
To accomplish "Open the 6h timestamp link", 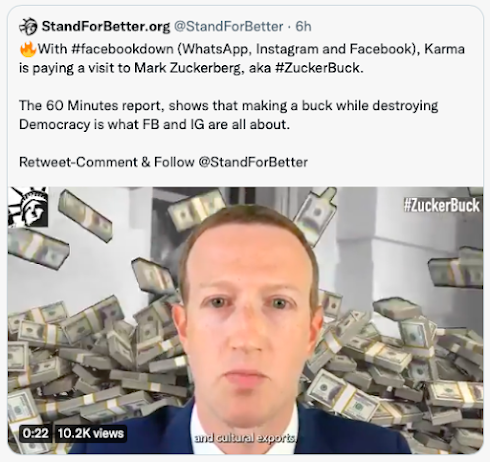I will coord(303,26).
